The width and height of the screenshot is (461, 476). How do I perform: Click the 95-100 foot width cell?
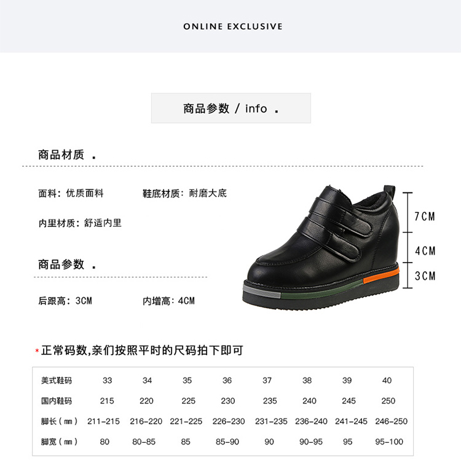point(389,442)
